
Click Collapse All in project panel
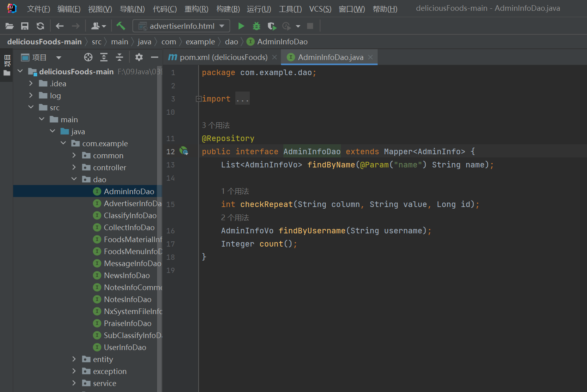119,57
